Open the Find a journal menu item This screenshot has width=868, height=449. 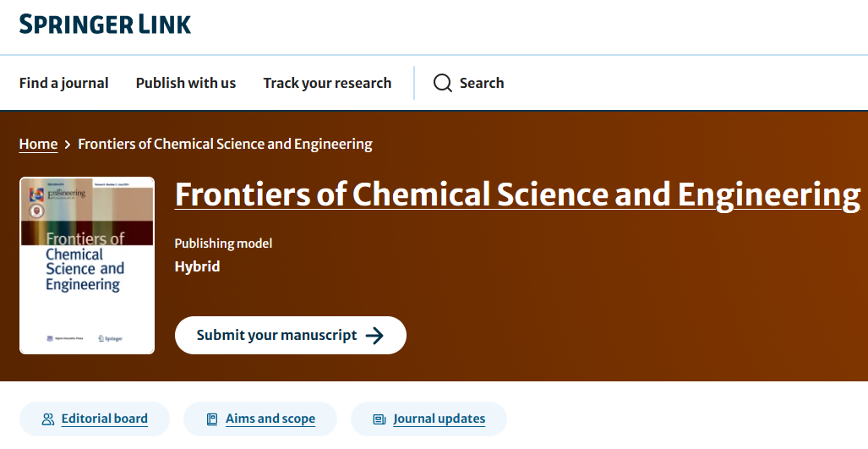(64, 83)
